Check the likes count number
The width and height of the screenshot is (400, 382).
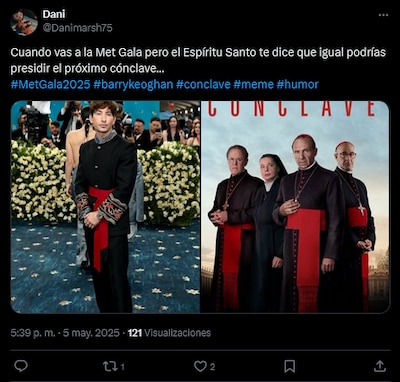point(212,367)
